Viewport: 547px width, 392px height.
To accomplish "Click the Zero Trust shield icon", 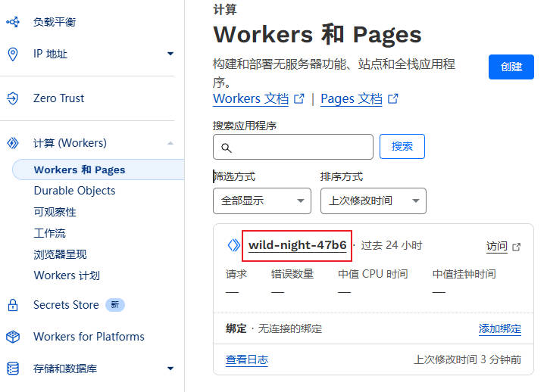I will click(x=12, y=98).
